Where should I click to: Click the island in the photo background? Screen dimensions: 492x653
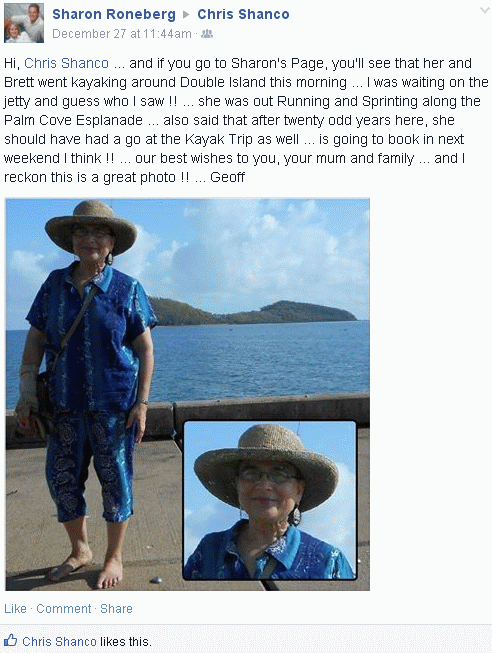tap(252, 313)
